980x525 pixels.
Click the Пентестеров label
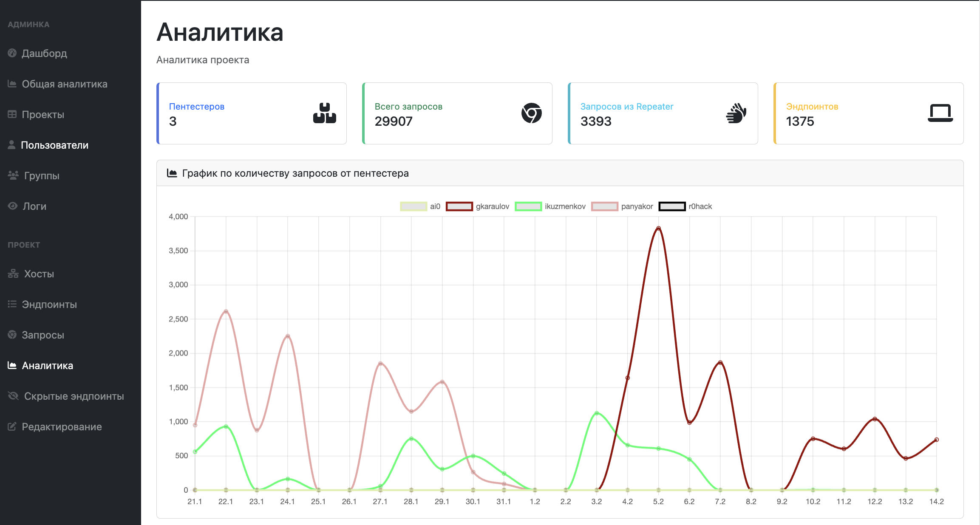pos(197,106)
